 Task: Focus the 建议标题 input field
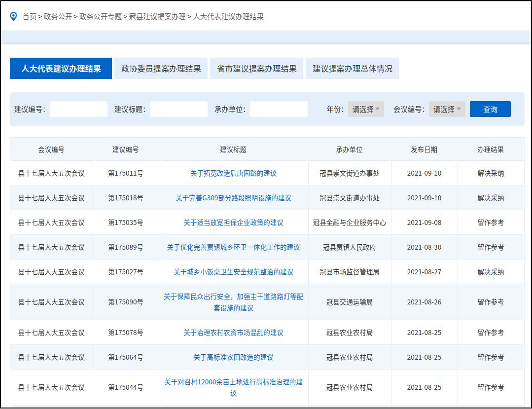pyautogui.click(x=178, y=110)
